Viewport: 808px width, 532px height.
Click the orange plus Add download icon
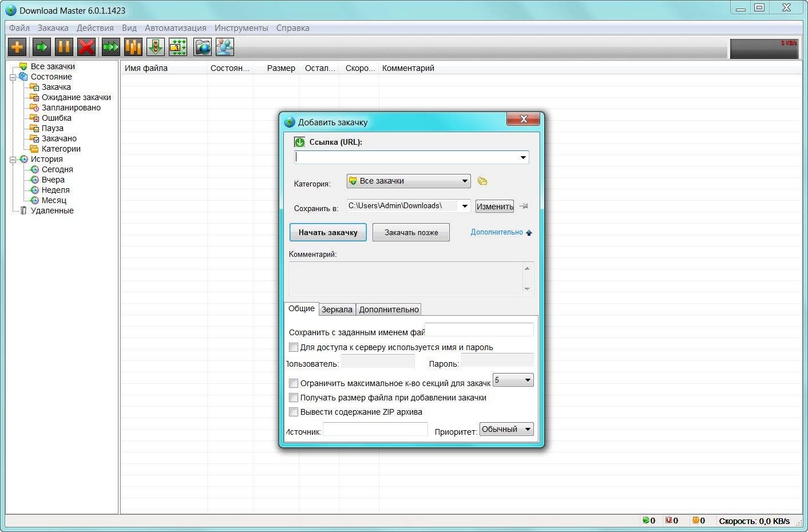point(17,47)
